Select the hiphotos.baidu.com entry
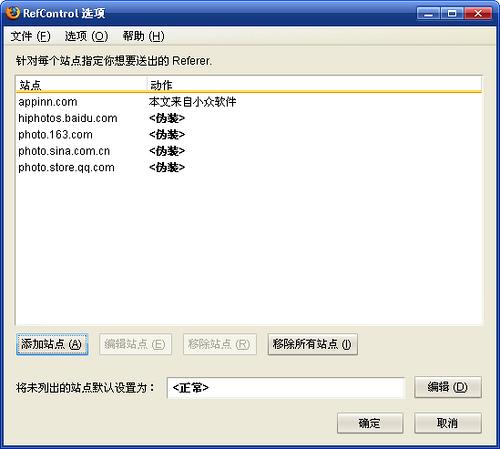This screenshot has height=449, width=500. click(x=248, y=118)
